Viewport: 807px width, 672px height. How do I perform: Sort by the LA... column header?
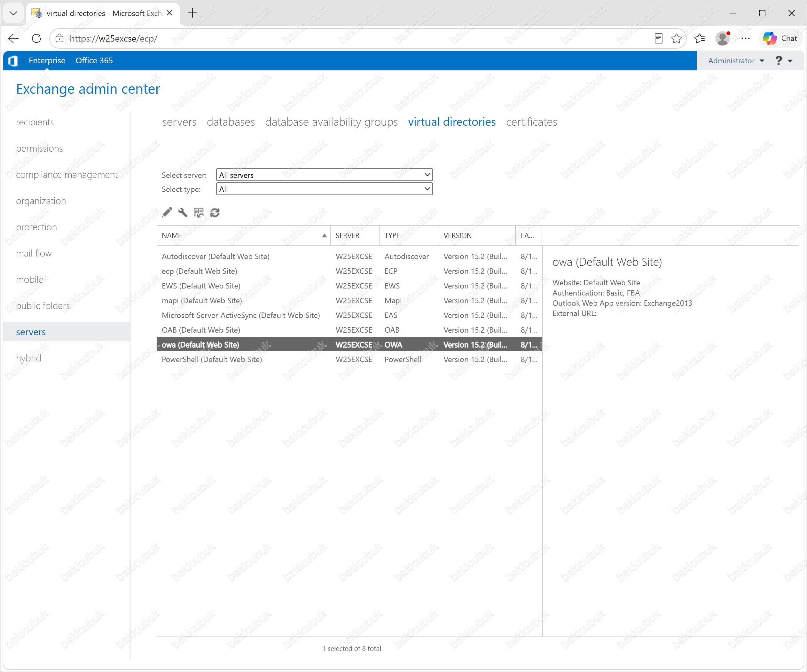pyautogui.click(x=529, y=235)
